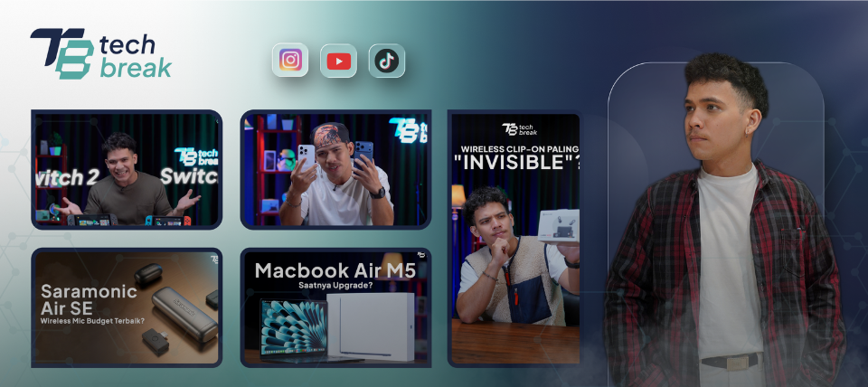Screen dimensions: 868x387
Task: Click the "INVISIBLE"? headline text
Action: tap(516, 164)
